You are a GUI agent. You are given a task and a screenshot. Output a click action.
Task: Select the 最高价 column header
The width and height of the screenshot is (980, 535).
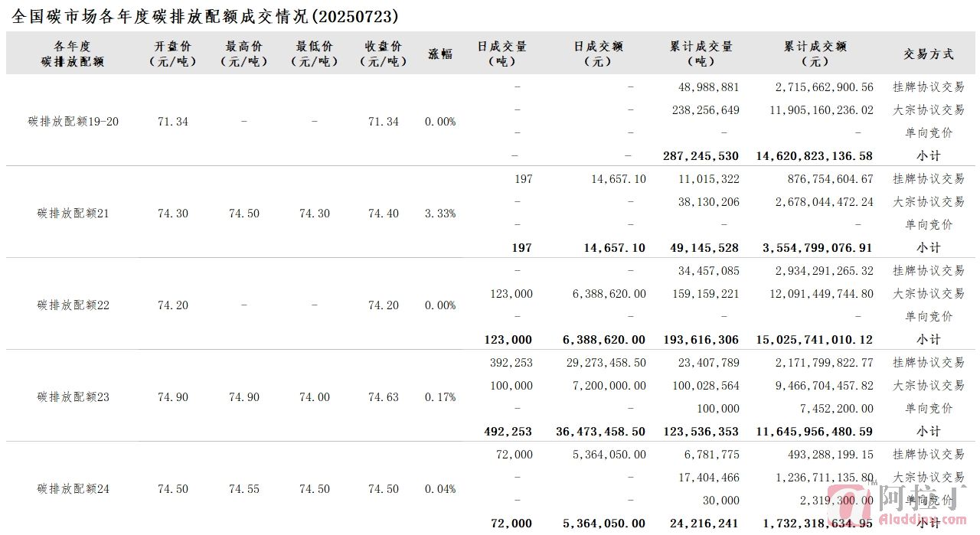(243, 54)
